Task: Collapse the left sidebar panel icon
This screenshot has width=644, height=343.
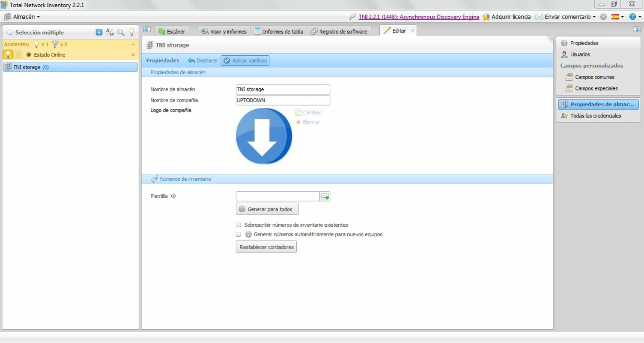Action: click(x=146, y=30)
